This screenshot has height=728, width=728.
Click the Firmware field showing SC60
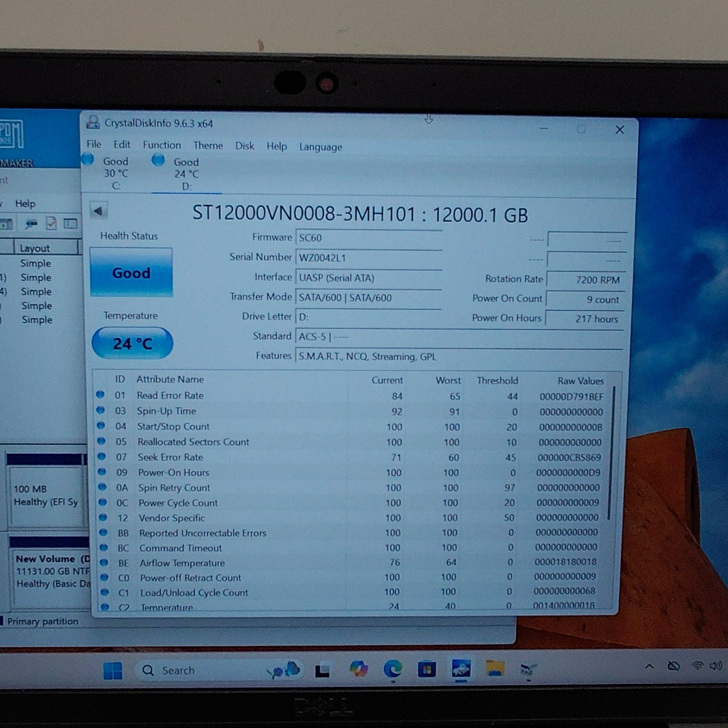(369, 238)
